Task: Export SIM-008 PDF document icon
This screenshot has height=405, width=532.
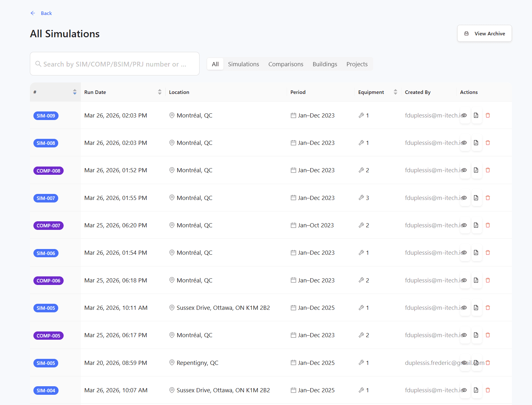Action: click(476, 143)
